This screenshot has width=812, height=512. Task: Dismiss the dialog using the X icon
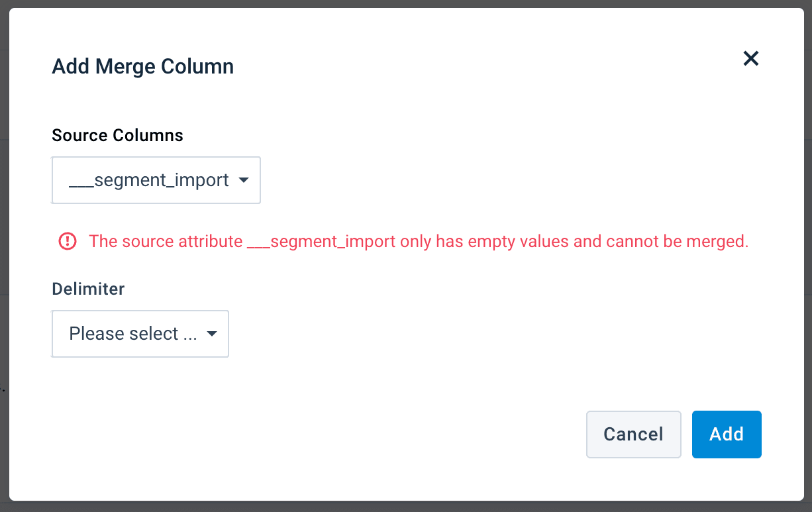pos(750,58)
